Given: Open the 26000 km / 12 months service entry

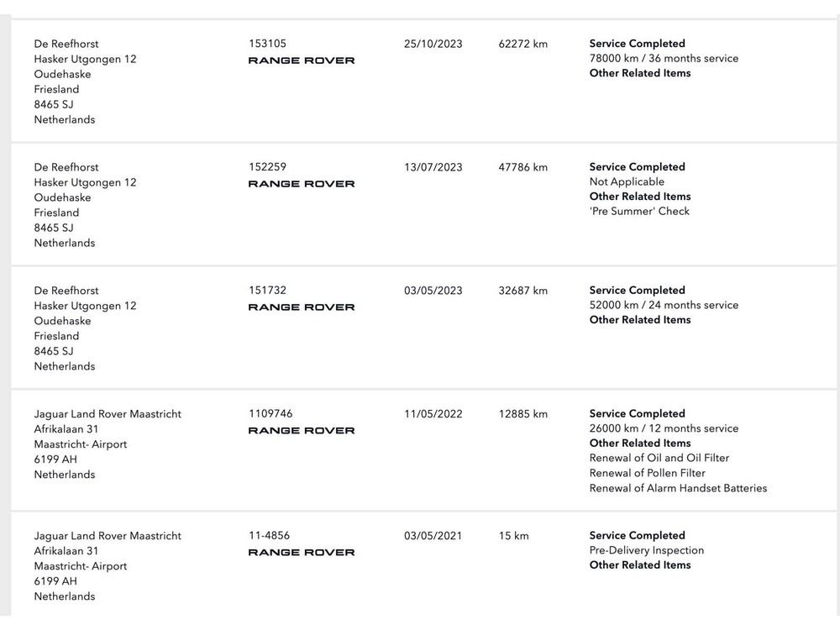Looking at the screenshot, I should pos(664,428).
